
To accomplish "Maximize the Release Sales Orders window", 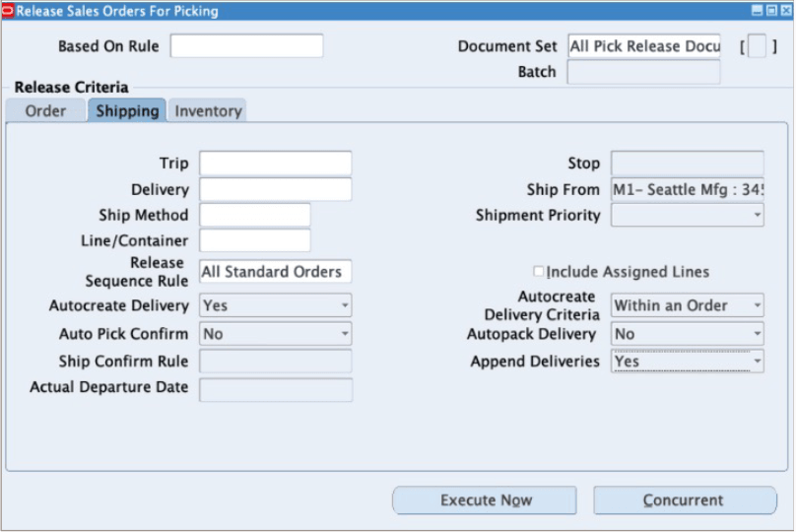I will (x=771, y=11).
